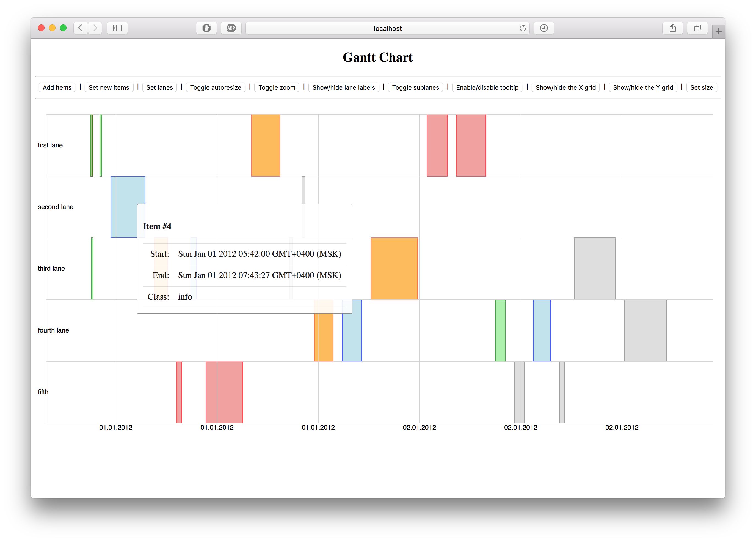Viewport: 756px width, 542px height.
Task: Click the Add items button
Action: [x=57, y=87]
